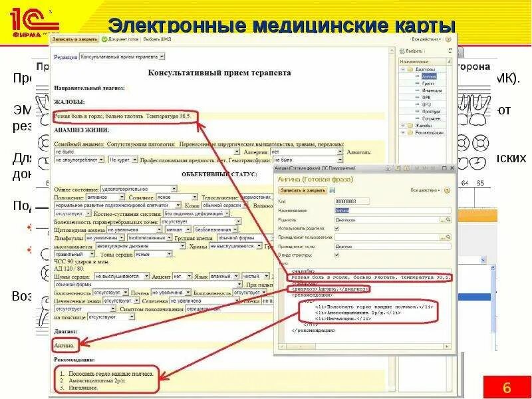This screenshot has height=399, width=532.
Task: Close the Ангина dialog window
Action: [x=452, y=168]
